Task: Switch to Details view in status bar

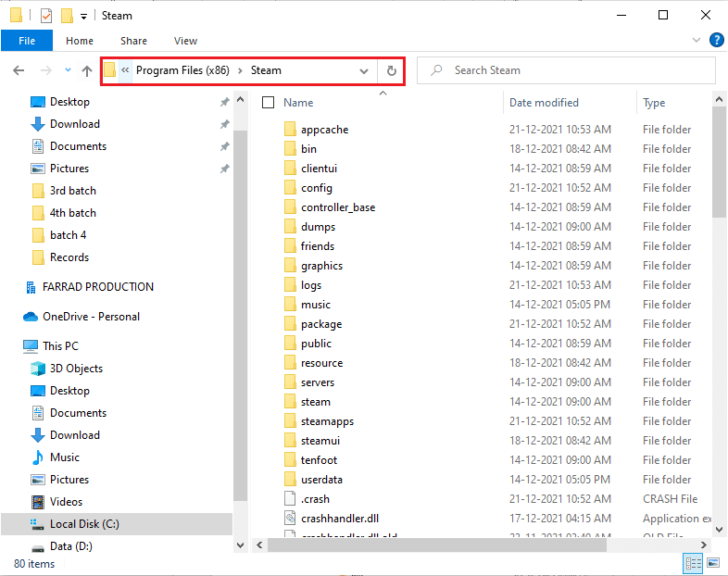Action: [693, 563]
